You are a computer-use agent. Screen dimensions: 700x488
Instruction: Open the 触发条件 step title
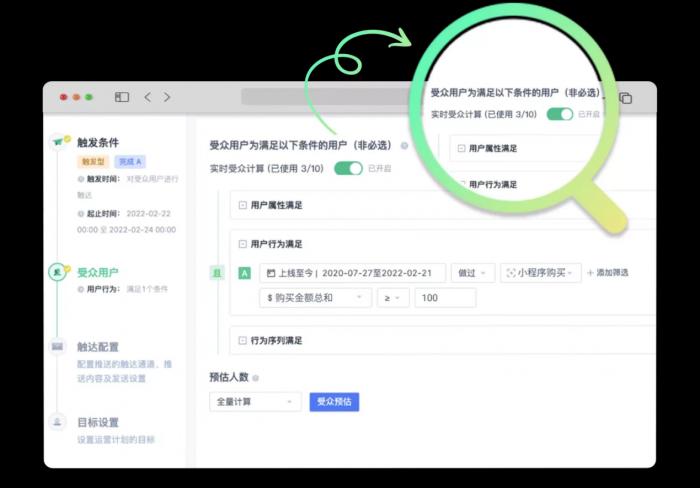[x=98, y=142]
